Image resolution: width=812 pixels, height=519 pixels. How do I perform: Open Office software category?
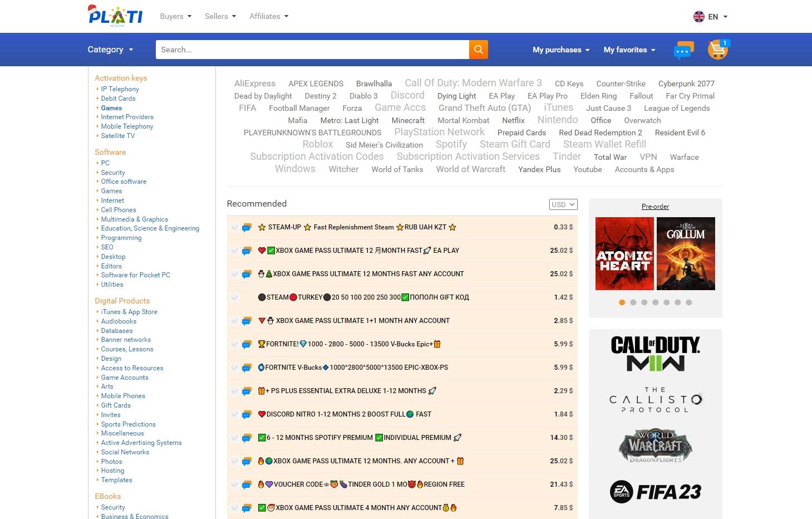(124, 182)
